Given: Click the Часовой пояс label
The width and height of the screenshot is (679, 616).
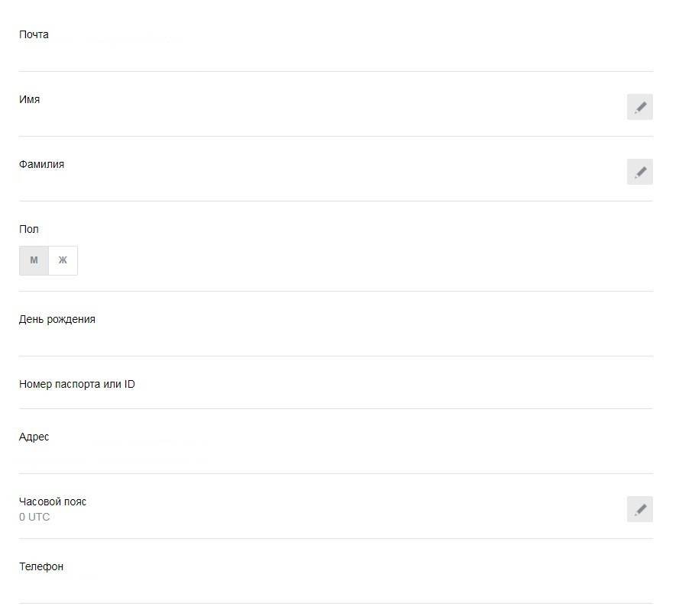Looking at the screenshot, I should pyautogui.click(x=53, y=502).
